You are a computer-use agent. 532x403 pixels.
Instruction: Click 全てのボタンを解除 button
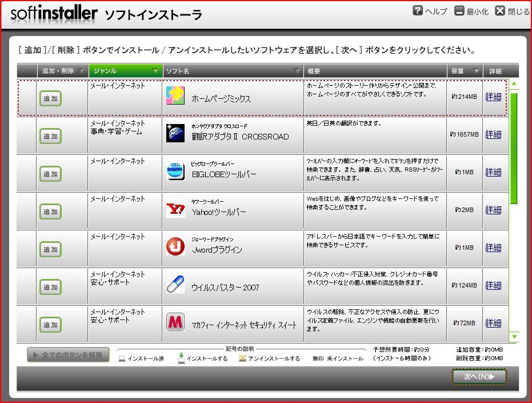[x=68, y=355]
